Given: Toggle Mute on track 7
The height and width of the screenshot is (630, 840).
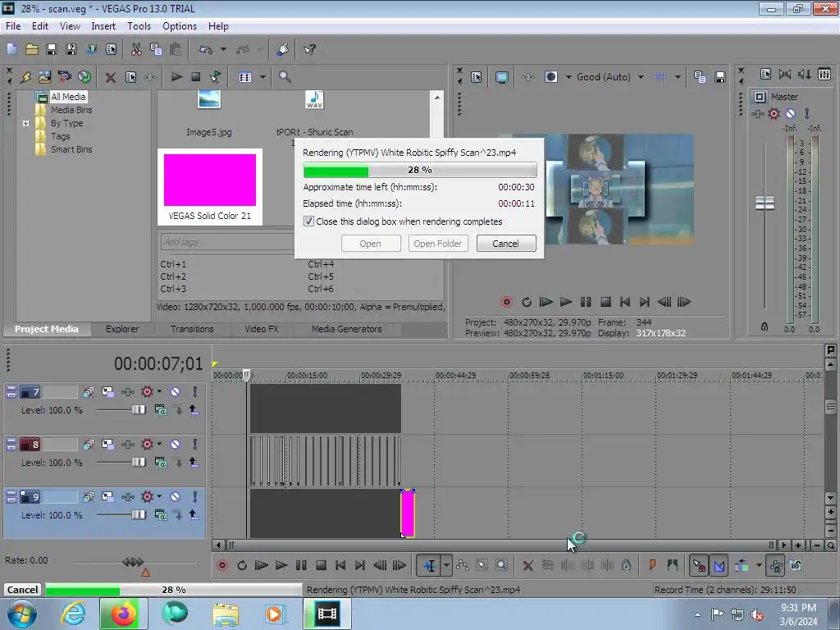Looking at the screenshot, I should pos(175,392).
